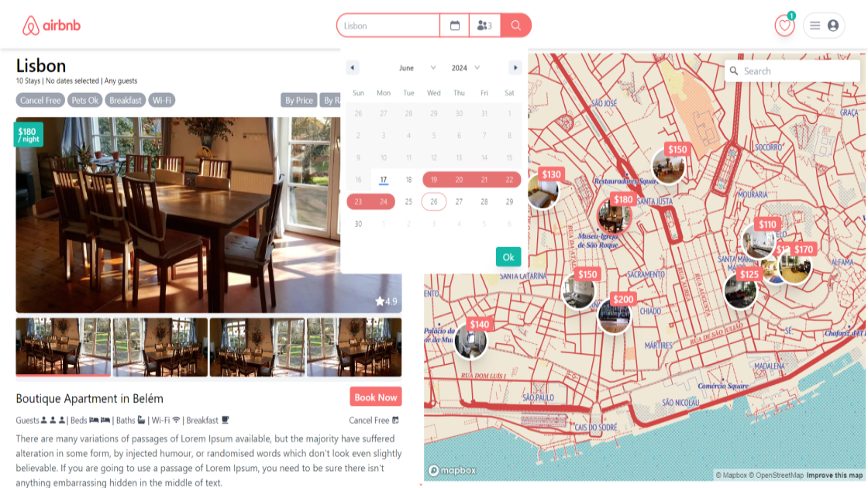Image resolution: width=868 pixels, height=488 pixels.
Task: Toggle the Pets Ok filter
Action: 85,100
